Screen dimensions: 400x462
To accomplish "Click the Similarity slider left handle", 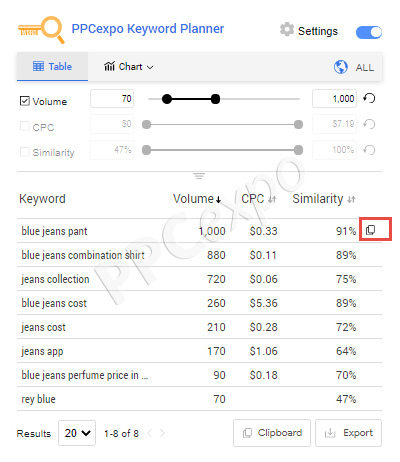I will 146,150.
